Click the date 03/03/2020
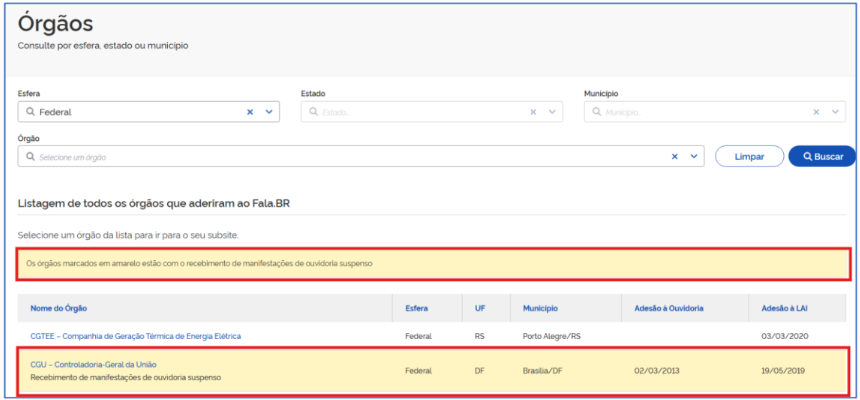 click(785, 336)
